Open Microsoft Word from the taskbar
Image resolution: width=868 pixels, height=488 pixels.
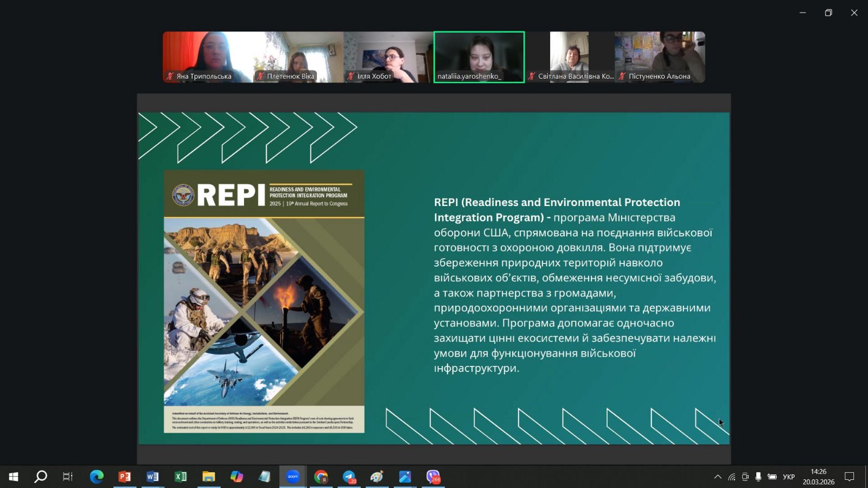tap(152, 477)
